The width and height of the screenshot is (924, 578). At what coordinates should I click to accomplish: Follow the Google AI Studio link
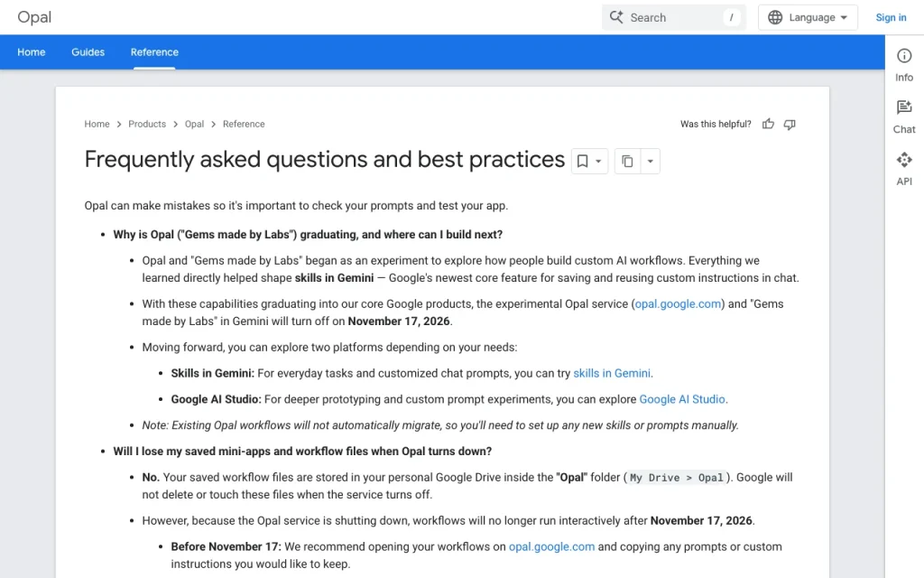pyautogui.click(x=682, y=399)
